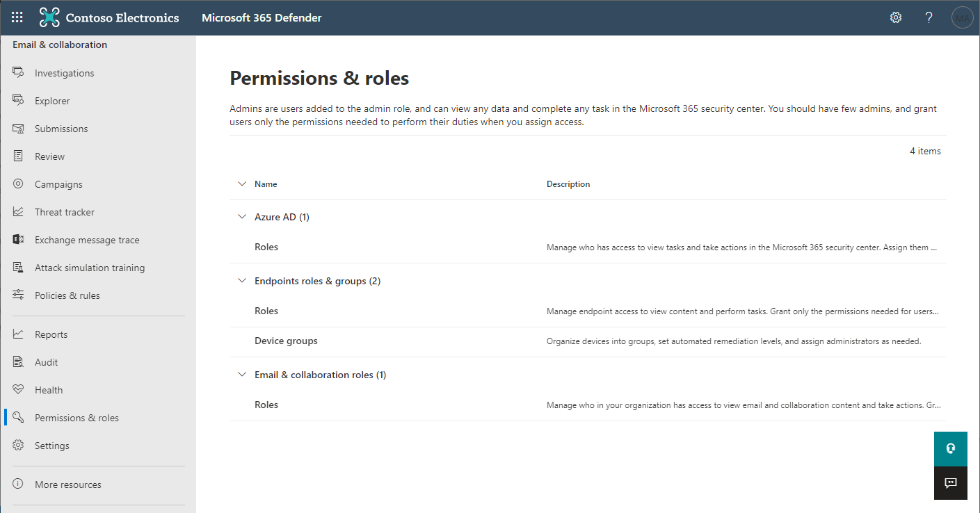Open the MA account avatar
This screenshot has height=513, width=980.
pos(962,17)
